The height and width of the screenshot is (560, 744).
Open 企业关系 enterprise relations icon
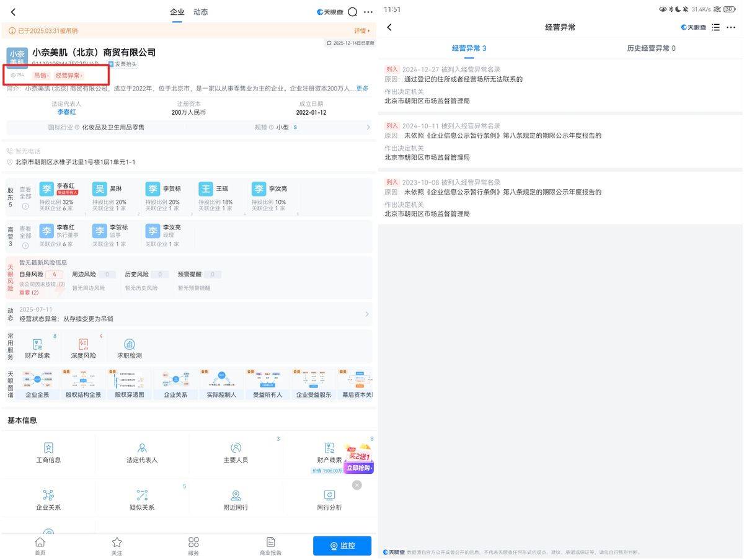(x=48, y=499)
